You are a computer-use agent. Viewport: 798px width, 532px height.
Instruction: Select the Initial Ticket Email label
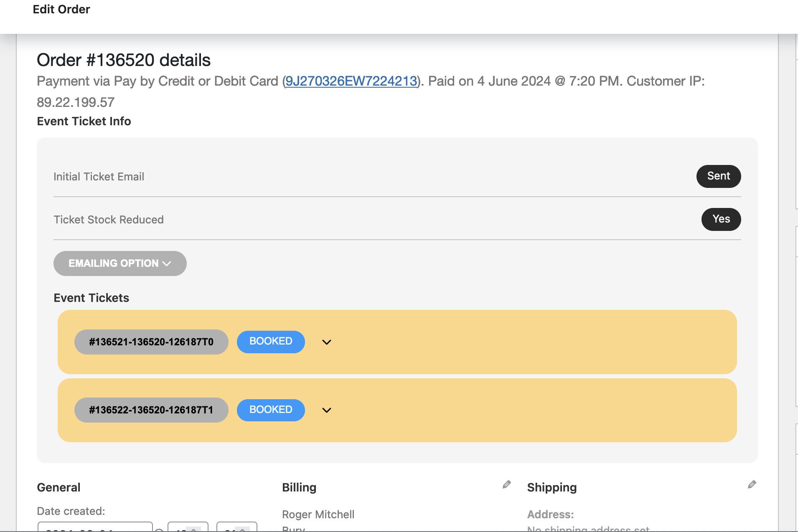(x=99, y=177)
